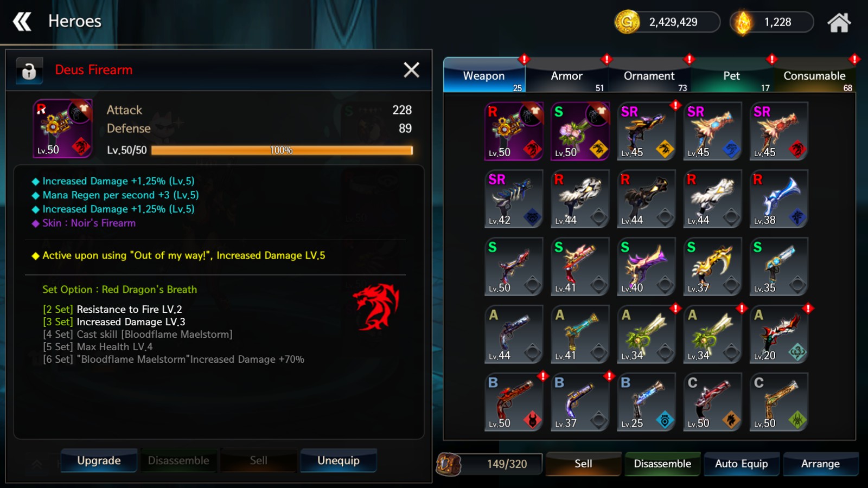868x488 pixels.
Task: Toggle the lock icon beside Deus Firearm
Action: coord(29,70)
